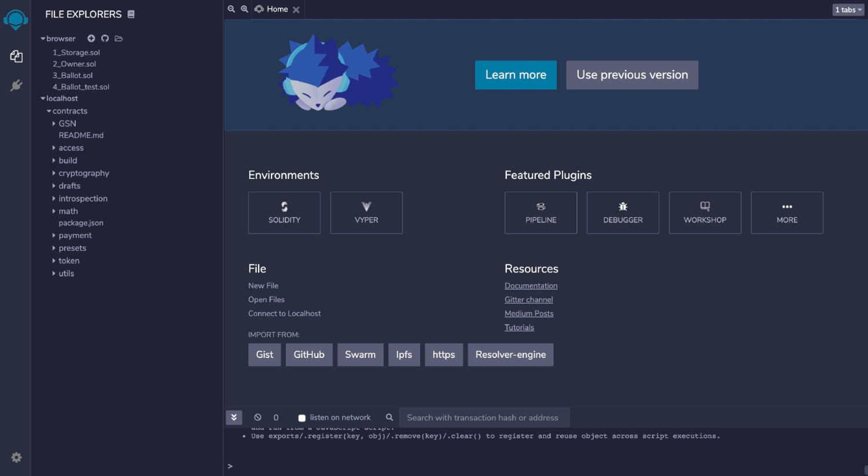868x476 pixels.
Task: Expand the GSN folder
Action: 54,123
